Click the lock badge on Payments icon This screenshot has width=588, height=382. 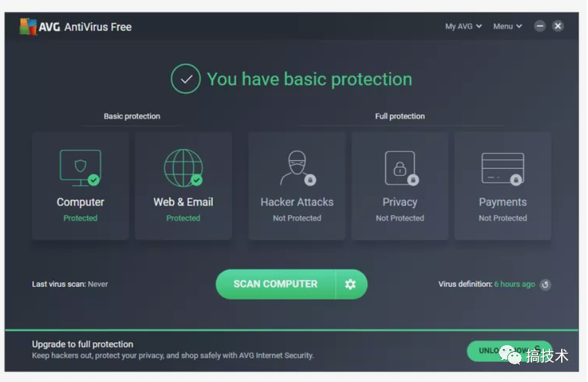point(516,180)
